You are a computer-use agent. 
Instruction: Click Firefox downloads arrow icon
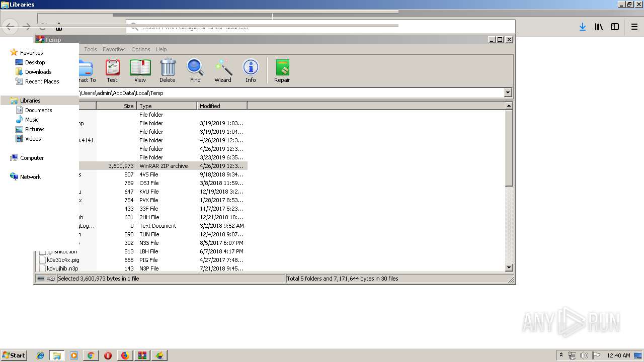coord(583,27)
